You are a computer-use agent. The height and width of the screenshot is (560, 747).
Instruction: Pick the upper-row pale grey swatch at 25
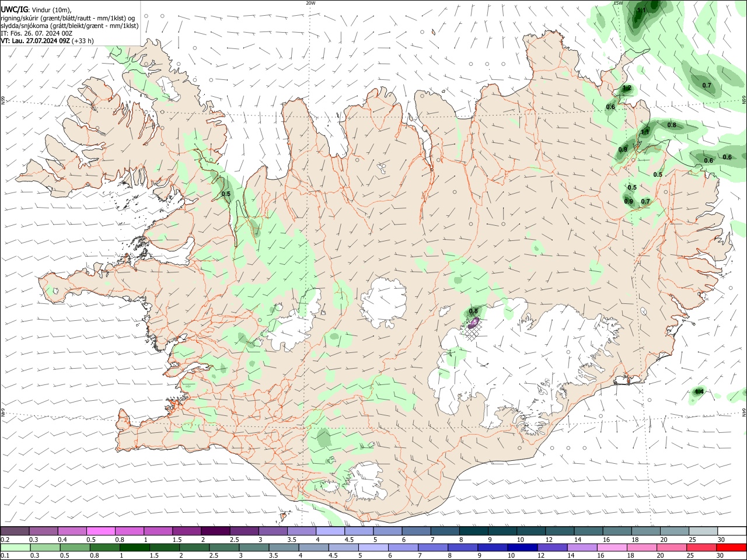point(704,531)
